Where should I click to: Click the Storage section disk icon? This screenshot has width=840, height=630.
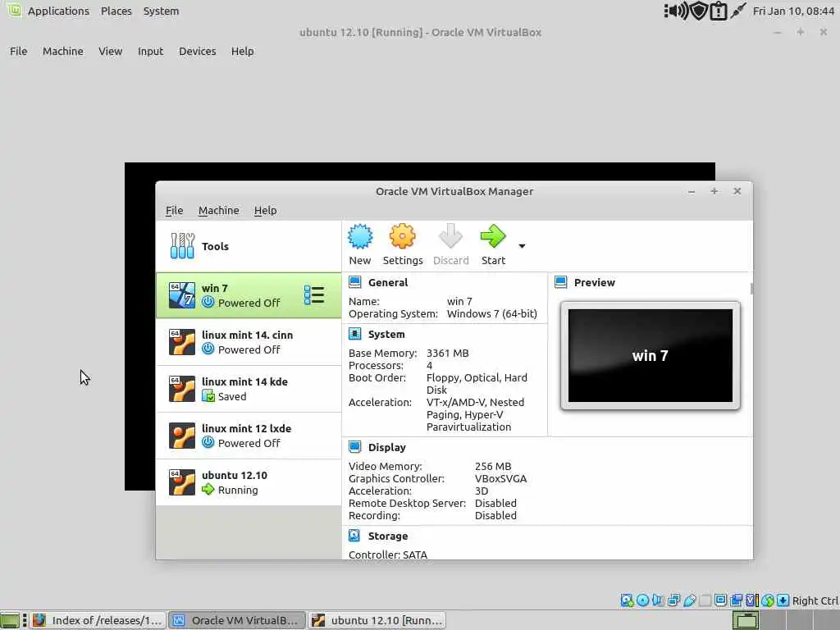354,536
